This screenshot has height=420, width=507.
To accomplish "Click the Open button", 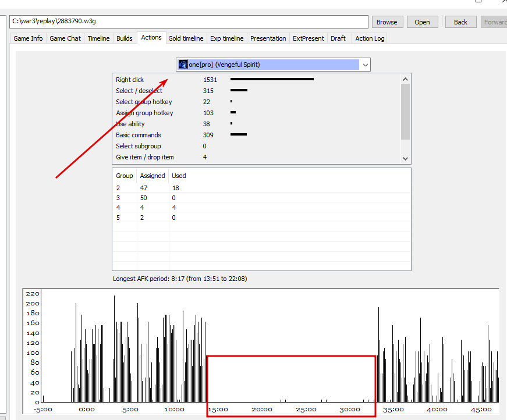I will click(x=422, y=22).
